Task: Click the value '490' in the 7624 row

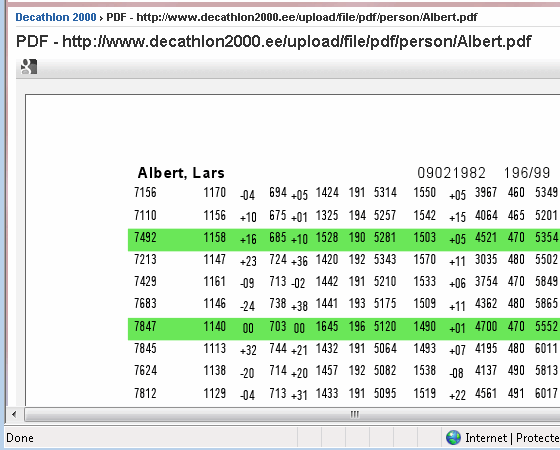Action: tap(516, 370)
